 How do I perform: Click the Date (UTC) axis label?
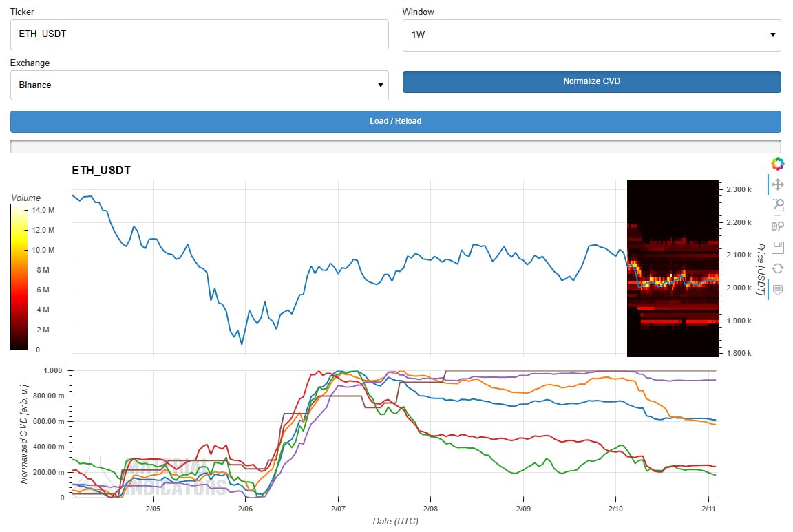click(x=395, y=522)
